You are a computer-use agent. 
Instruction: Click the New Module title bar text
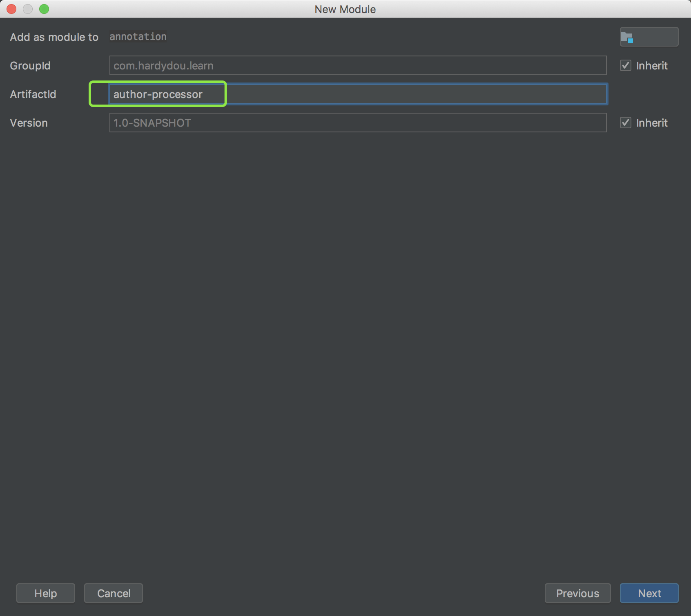(x=345, y=9)
